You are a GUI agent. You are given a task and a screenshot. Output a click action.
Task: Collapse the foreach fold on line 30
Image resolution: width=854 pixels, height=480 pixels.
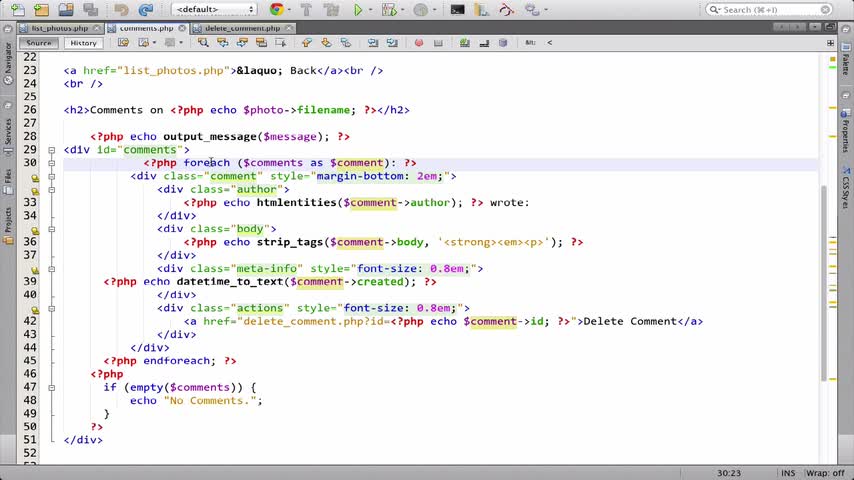[x=52, y=163]
